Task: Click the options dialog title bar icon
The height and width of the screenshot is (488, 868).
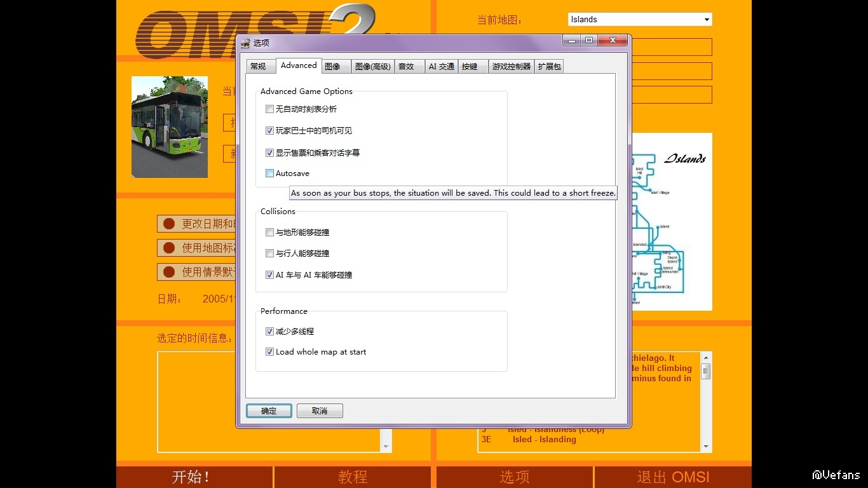Action: 245,43
